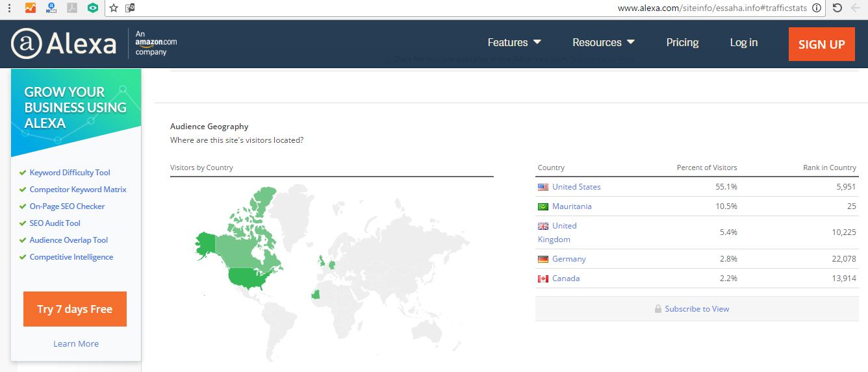Screen dimensions: 868x372
Task: Click the Alexa logo in header
Action: [x=64, y=44]
